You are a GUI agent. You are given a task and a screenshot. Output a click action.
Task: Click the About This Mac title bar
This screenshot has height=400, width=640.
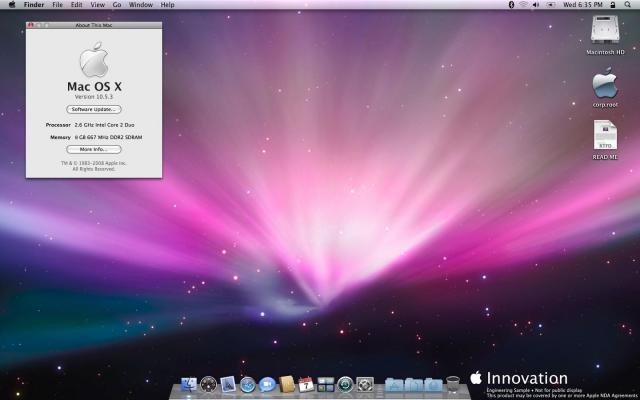pos(94,25)
